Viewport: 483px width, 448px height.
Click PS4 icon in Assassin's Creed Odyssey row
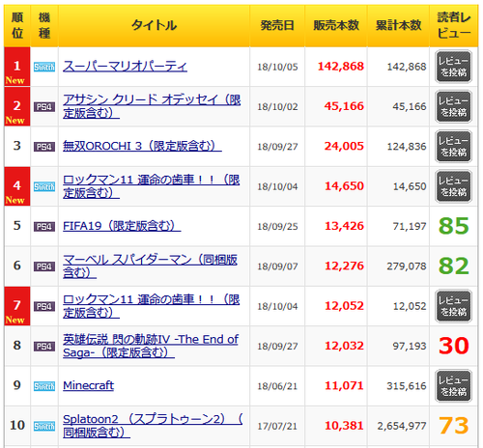44,107
